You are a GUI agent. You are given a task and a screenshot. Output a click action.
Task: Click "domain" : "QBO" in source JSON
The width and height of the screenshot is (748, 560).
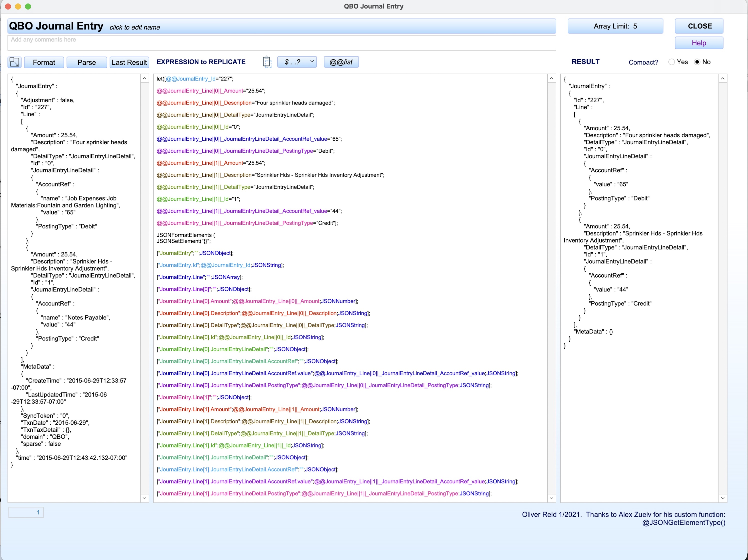(45, 437)
